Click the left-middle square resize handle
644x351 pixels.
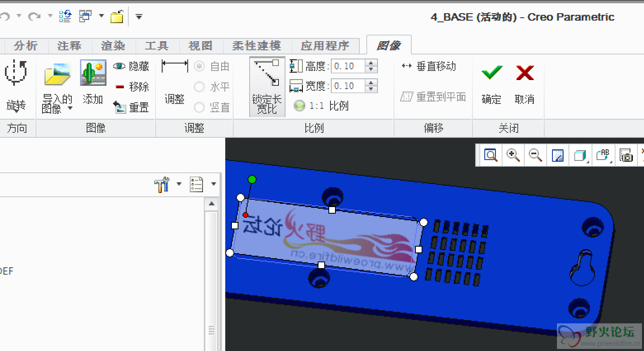tap(235, 226)
